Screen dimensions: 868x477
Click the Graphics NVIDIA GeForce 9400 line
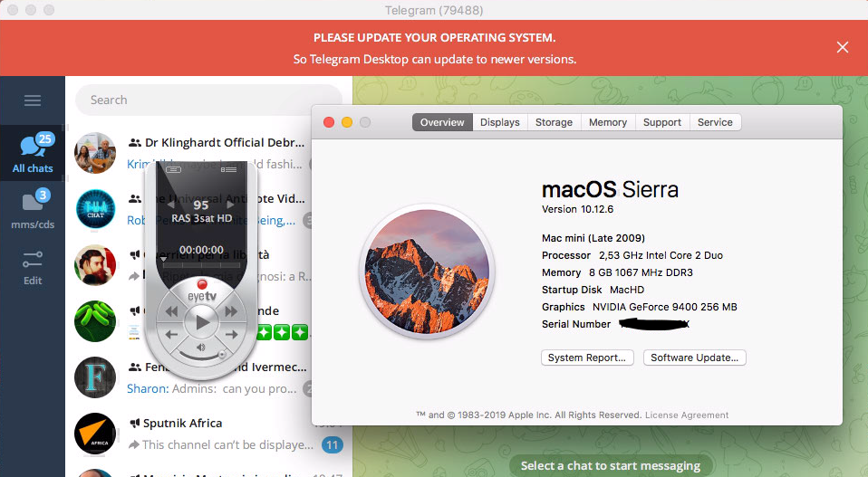tap(640, 307)
